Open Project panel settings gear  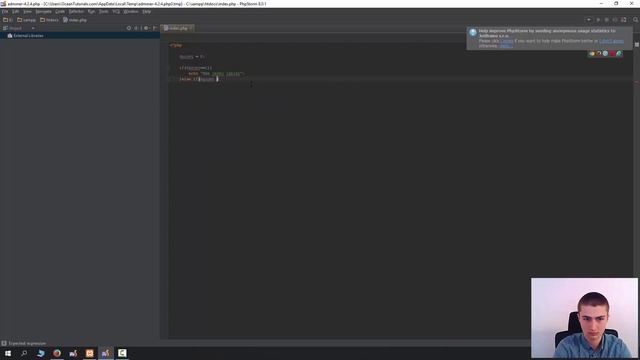pos(146,28)
